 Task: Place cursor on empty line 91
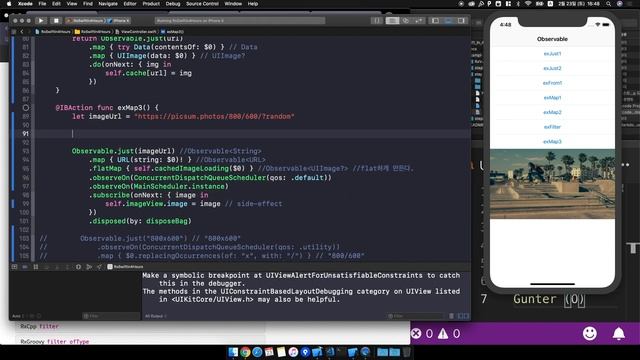point(252,133)
